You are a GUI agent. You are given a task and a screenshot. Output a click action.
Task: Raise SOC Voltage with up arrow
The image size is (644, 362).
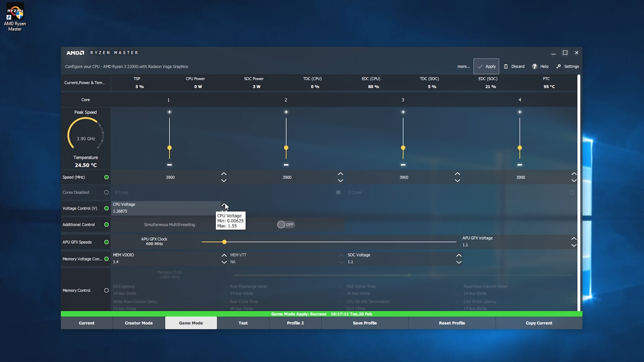tap(459, 255)
